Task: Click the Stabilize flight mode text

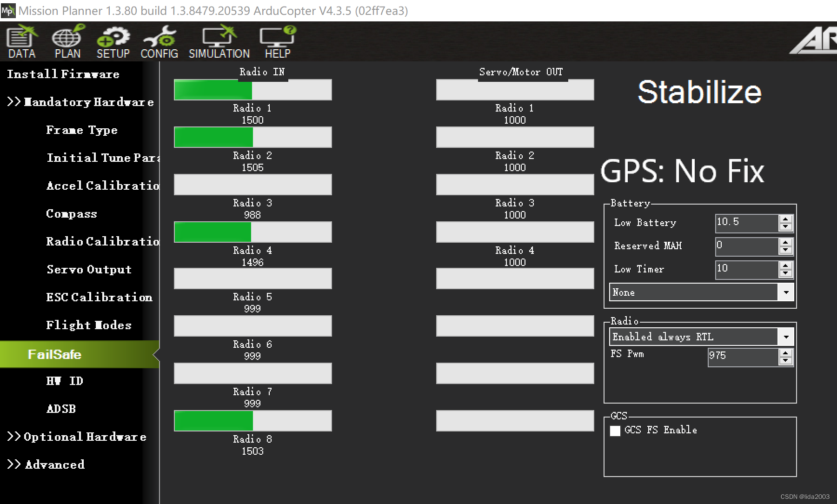Action: point(700,92)
